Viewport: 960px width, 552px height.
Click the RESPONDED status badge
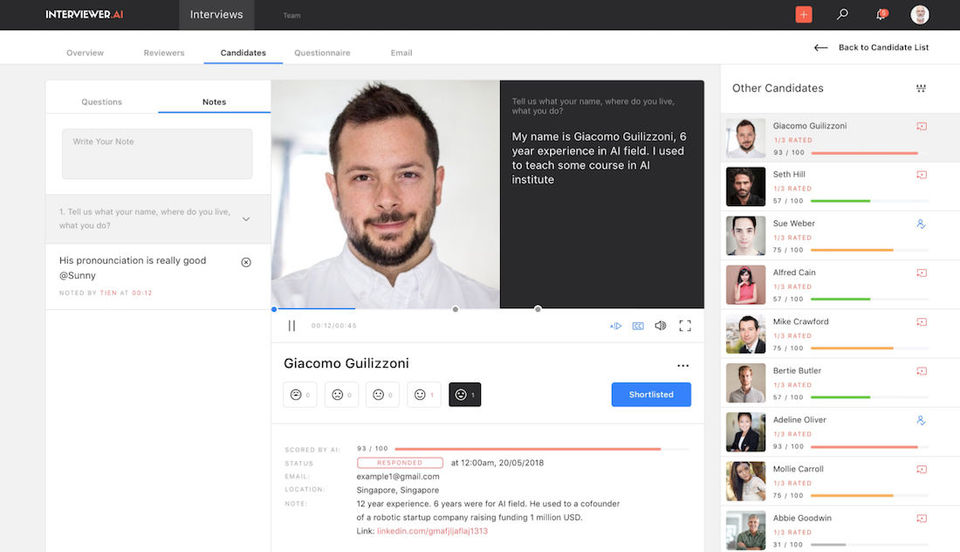point(400,463)
